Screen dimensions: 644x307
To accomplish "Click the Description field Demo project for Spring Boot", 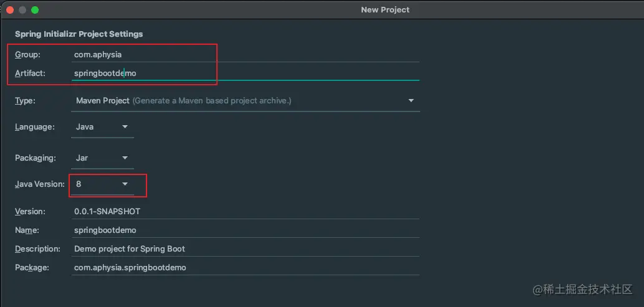I will click(x=245, y=248).
